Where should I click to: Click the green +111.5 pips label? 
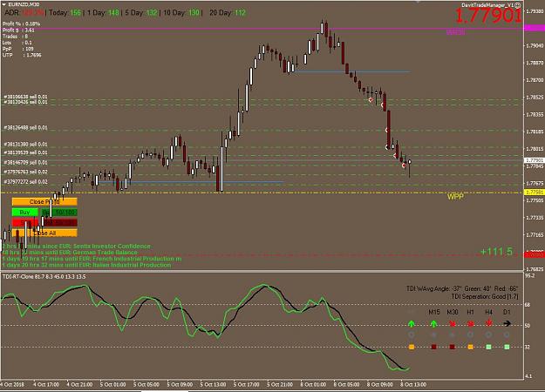[496, 252]
